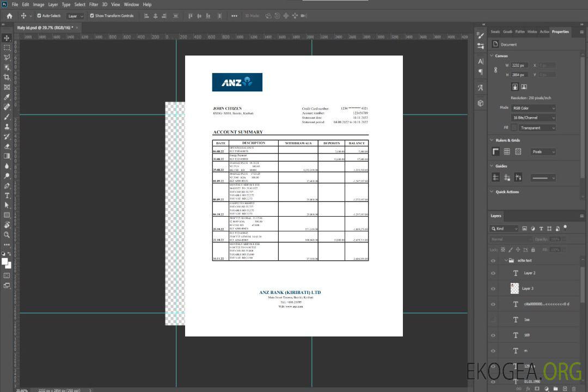Select the Dodge tool
588x392 pixels.
click(7, 175)
